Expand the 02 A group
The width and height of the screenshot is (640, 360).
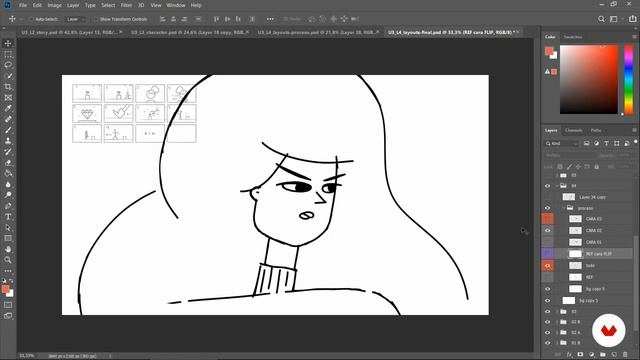[558, 333]
